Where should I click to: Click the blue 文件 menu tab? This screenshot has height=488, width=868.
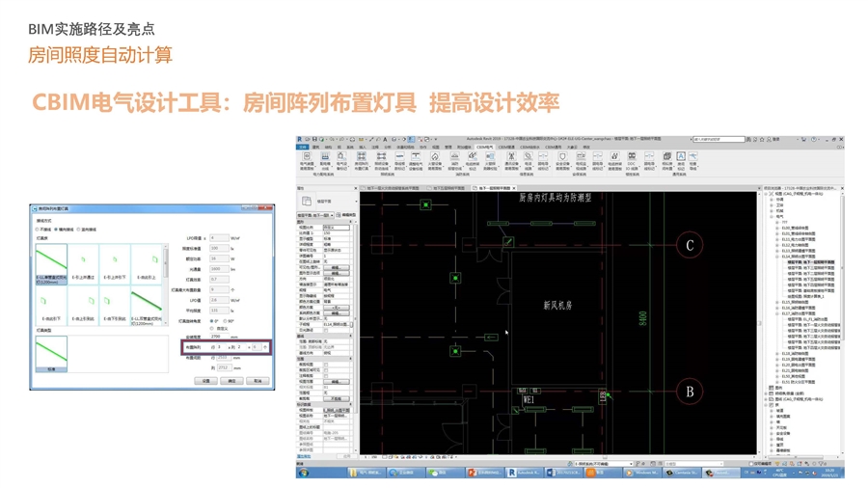coord(302,148)
